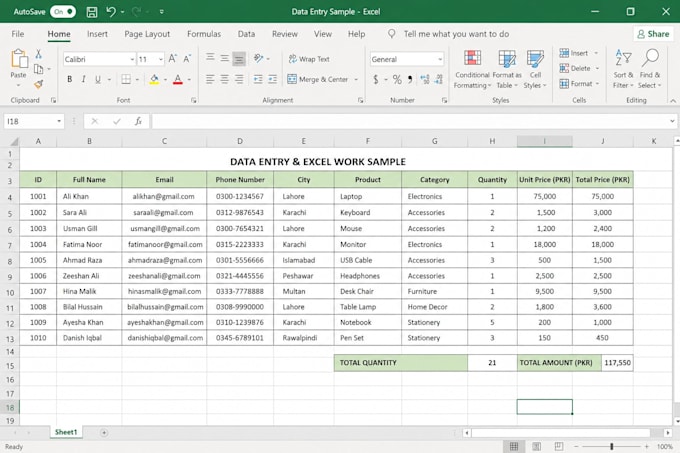Click the Borders icon
The image size is (680, 453).
[x=126, y=79]
